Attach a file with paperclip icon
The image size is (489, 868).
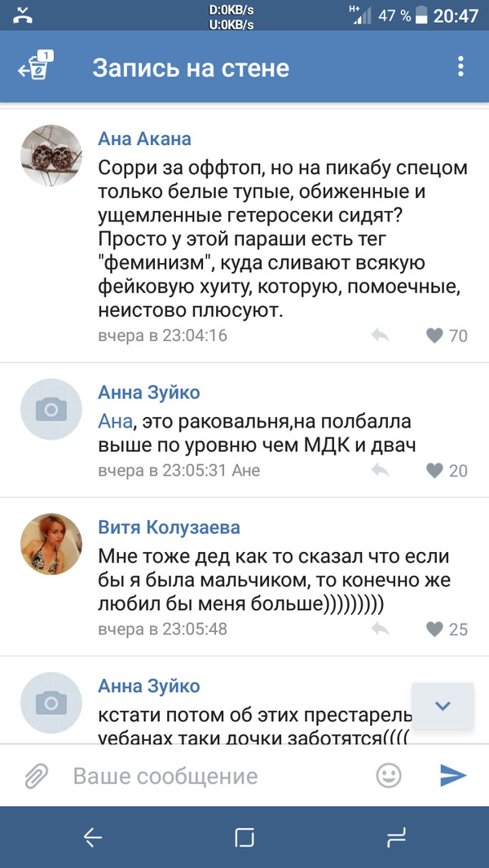[36, 776]
